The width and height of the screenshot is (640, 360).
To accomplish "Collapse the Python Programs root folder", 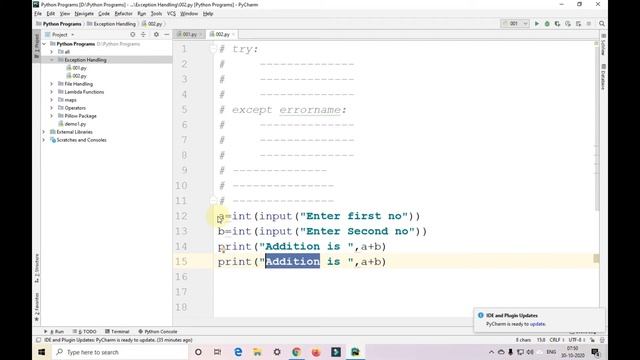I will point(44,44).
